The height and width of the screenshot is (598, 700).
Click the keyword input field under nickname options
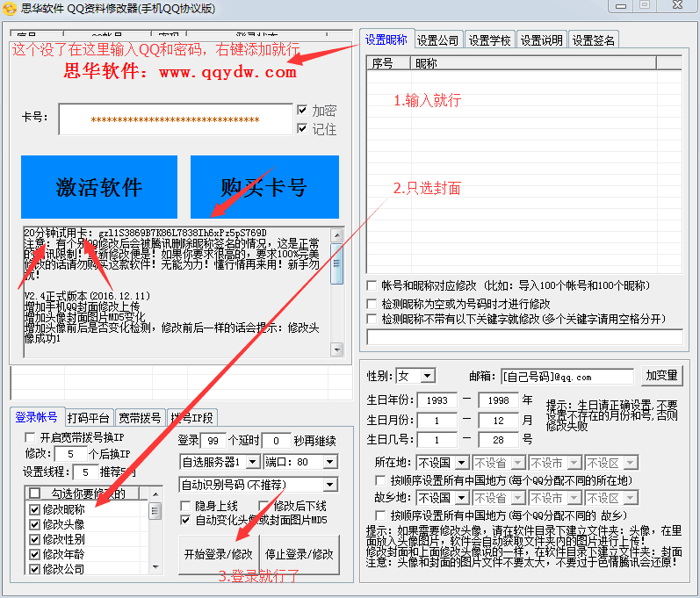524,337
